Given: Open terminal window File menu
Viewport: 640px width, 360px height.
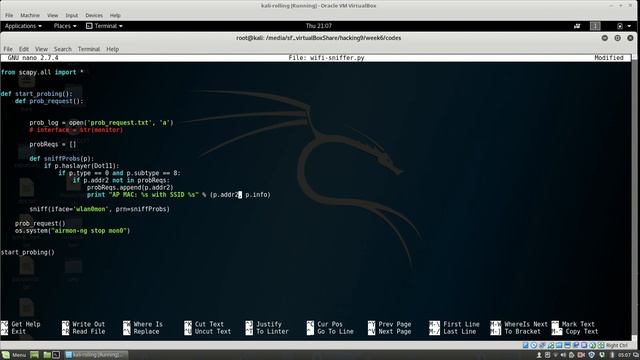Looking at the screenshot, I should pos(8,49).
